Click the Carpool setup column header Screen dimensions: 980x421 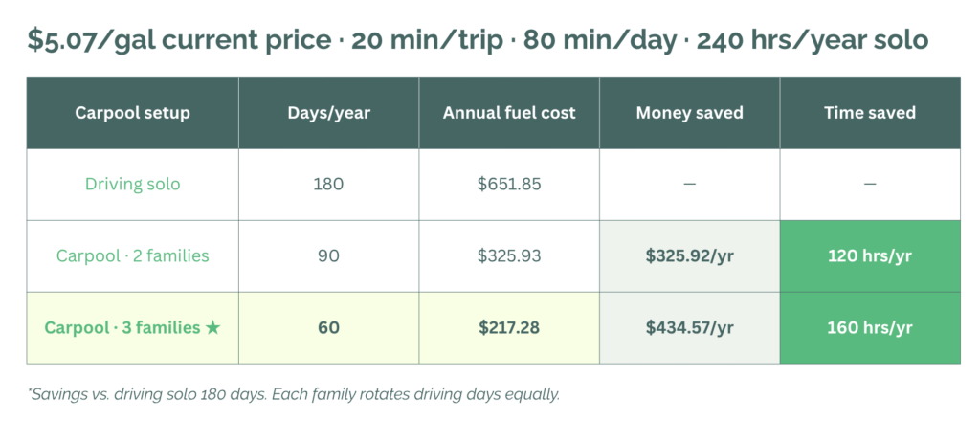[x=132, y=113]
